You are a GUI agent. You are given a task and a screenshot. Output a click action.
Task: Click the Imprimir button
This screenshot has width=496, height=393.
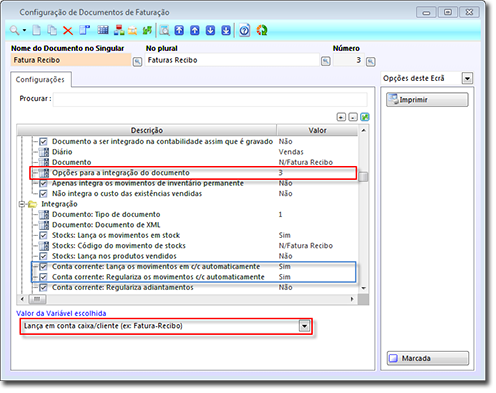[x=427, y=100]
